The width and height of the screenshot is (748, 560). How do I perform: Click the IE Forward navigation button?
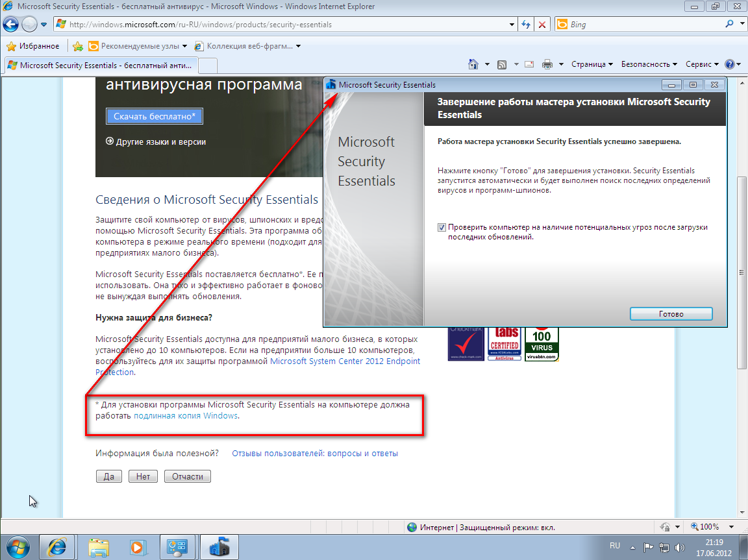point(29,24)
